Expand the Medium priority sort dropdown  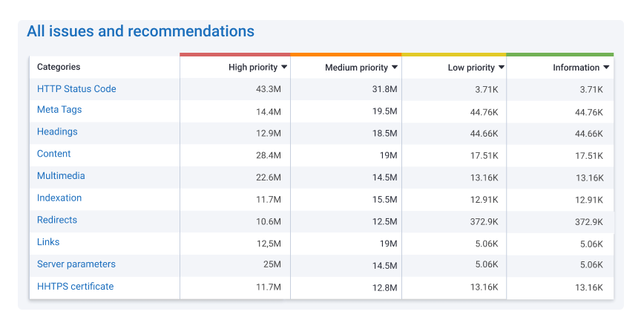click(x=395, y=68)
